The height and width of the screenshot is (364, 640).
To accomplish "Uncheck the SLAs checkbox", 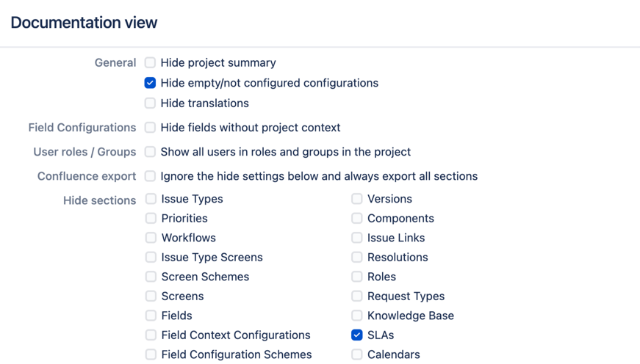I will pyautogui.click(x=356, y=335).
